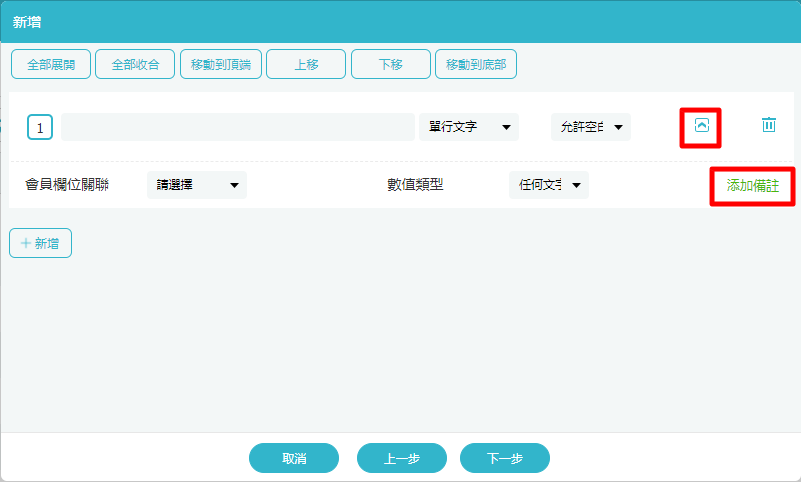Click 移動到頂端 to move to top
This screenshot has height=482, width=801.
click(x=221, y=64)
